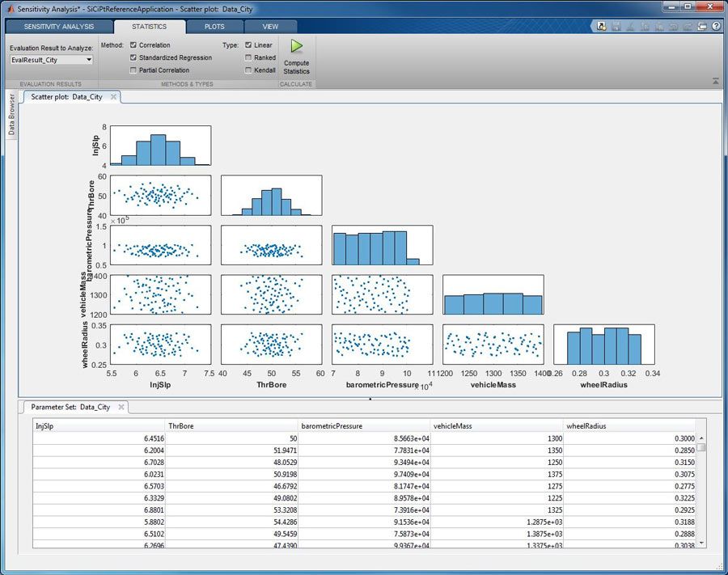The height and width of the screenshot is (575, 728).
Task: Click the green Compute Statistics arrow icon
Action: [296, 46]
